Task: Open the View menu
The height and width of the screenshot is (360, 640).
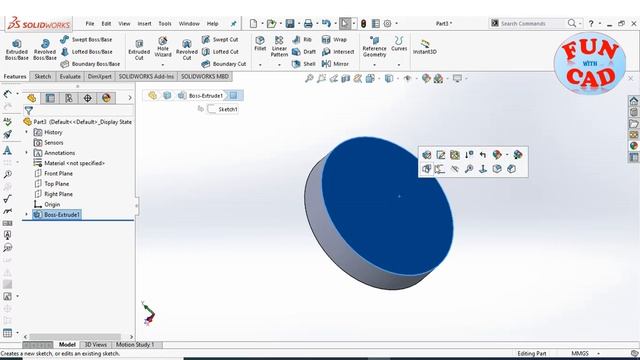Action: (124, 24)
